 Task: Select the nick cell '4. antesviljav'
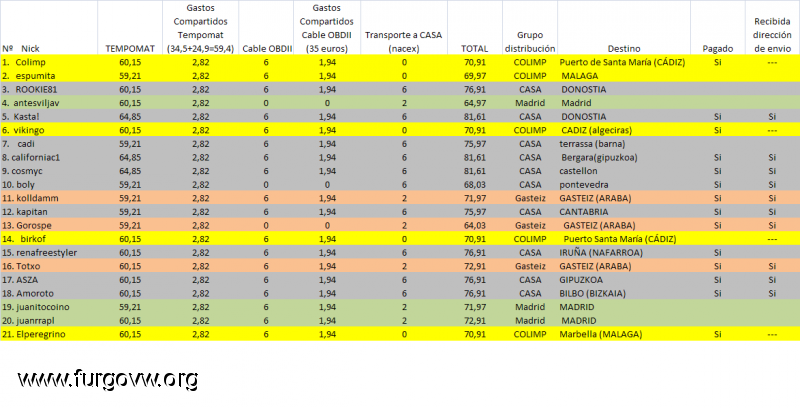(x=31, y=103)
